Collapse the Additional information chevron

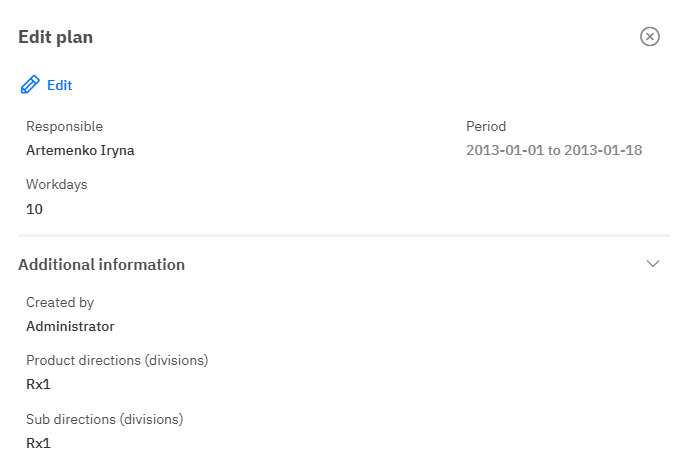[x=653, y=264]
